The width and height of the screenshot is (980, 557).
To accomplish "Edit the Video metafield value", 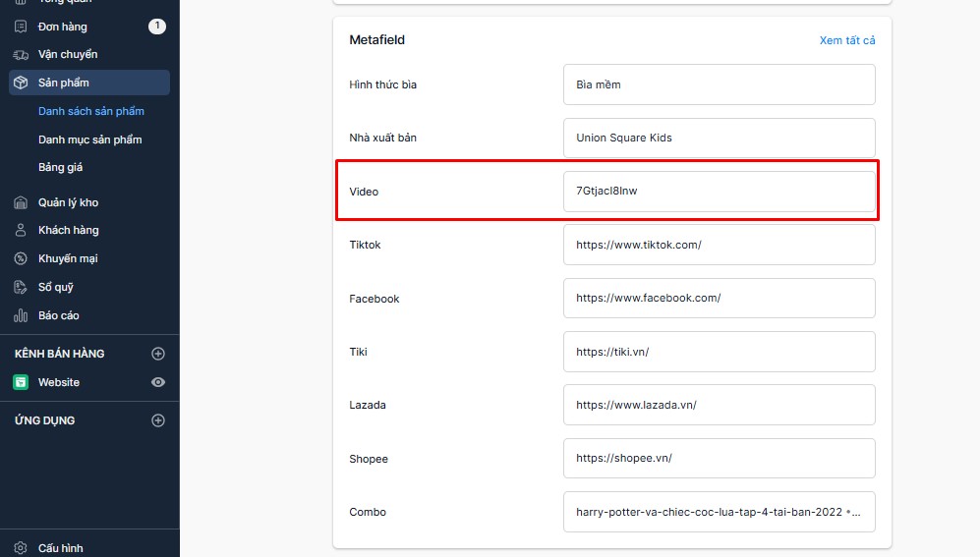I will [719, 192].
